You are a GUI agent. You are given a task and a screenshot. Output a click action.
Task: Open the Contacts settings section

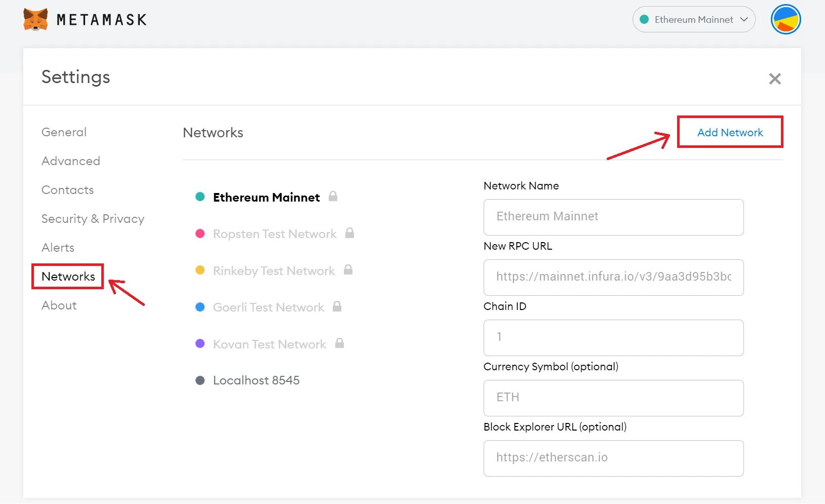click(67, 190)
